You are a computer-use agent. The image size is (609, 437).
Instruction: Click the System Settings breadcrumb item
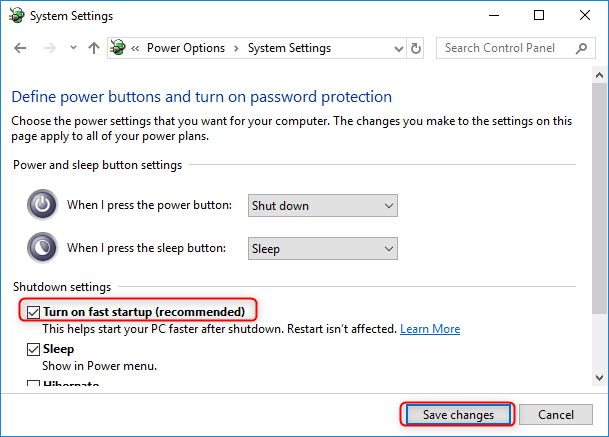tap(287, 48)
